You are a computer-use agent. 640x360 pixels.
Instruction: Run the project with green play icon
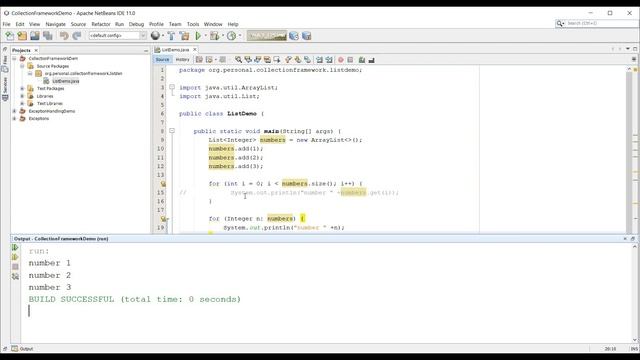point(198,36)
